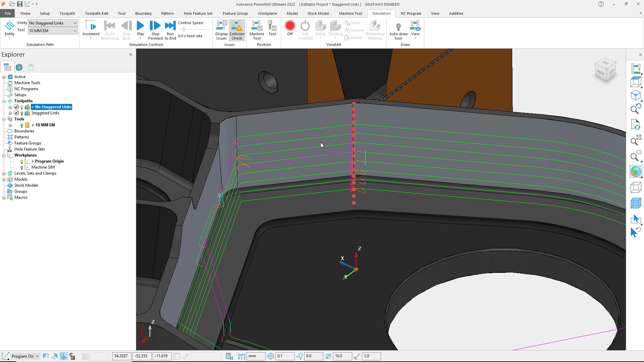Switch to the Simulation ribbon tab
644x362 pixels.
tap(381, 13)
